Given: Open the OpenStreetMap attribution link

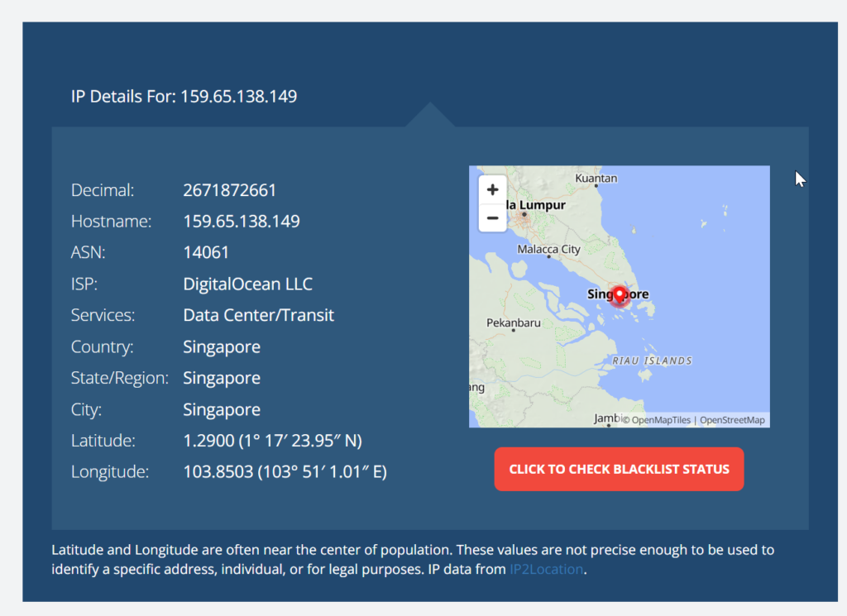Looking at the screenshot, I should point(732,420).
